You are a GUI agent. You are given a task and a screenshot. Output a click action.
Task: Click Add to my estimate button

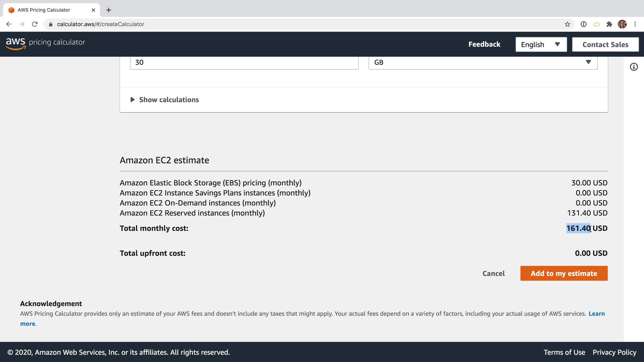(563, 274)
